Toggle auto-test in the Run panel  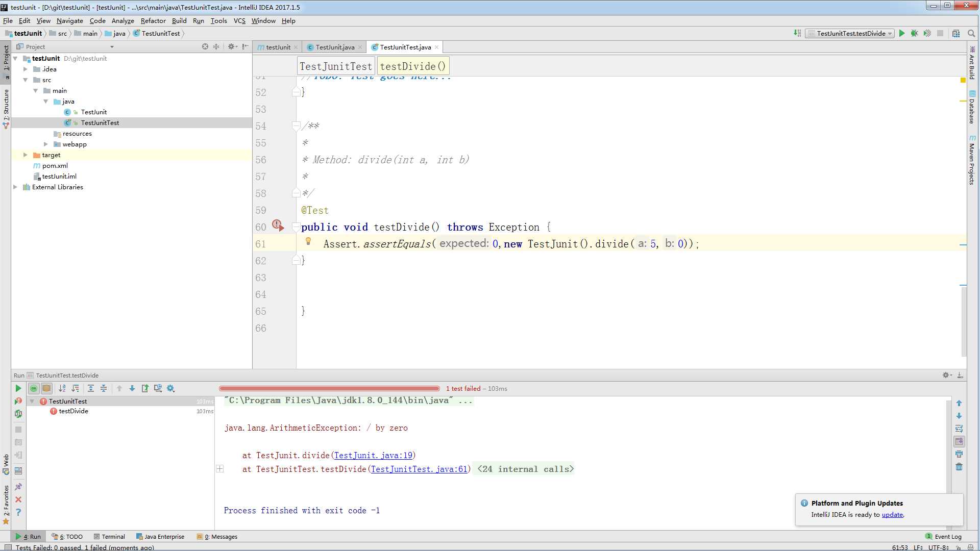coord(18,414)
